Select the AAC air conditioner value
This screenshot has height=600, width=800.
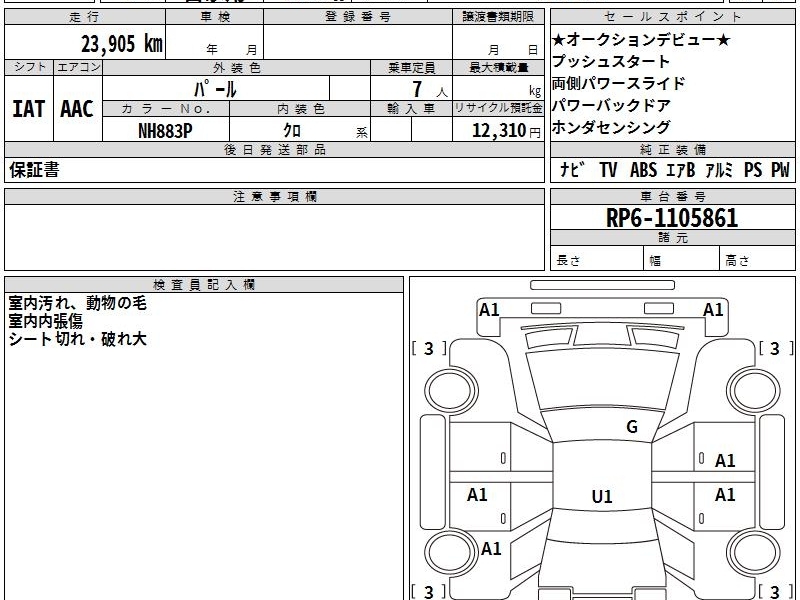click(77, 109)
